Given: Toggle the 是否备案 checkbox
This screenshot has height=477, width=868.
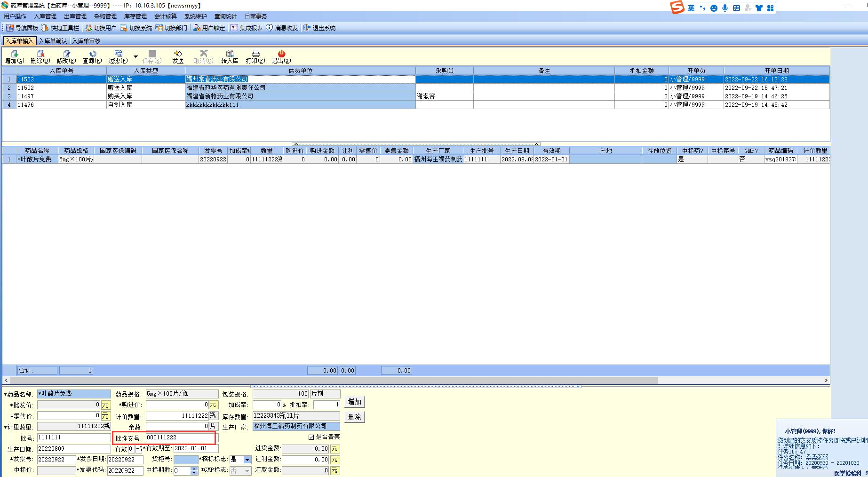Looking at the screenshot, I should pyautogui.click(x=311, y=437).
